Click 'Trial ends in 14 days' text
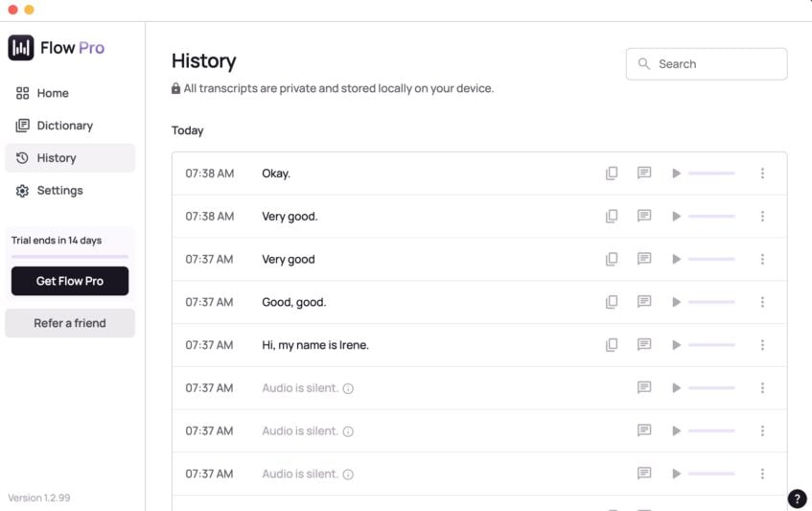 click(57, 241)
